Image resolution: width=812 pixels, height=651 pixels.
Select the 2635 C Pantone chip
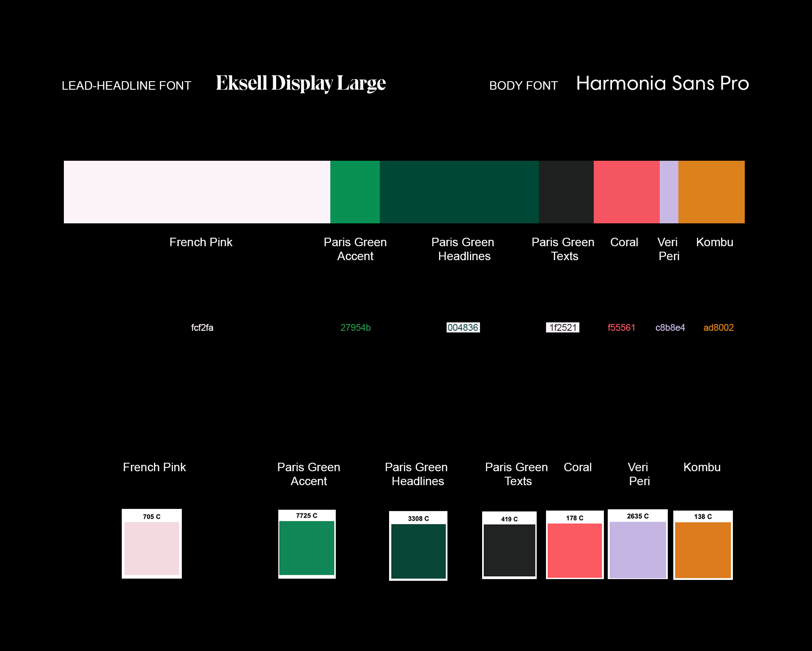[638, 544]
